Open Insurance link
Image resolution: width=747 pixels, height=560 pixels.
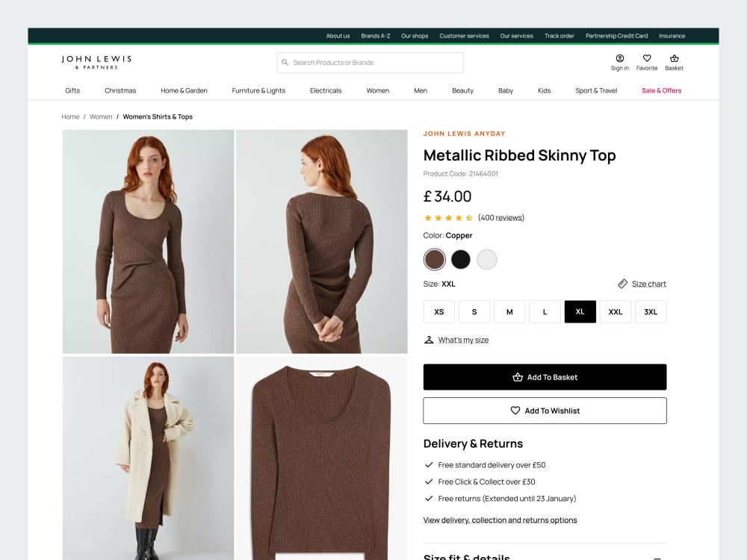click(x=672, y=36)
